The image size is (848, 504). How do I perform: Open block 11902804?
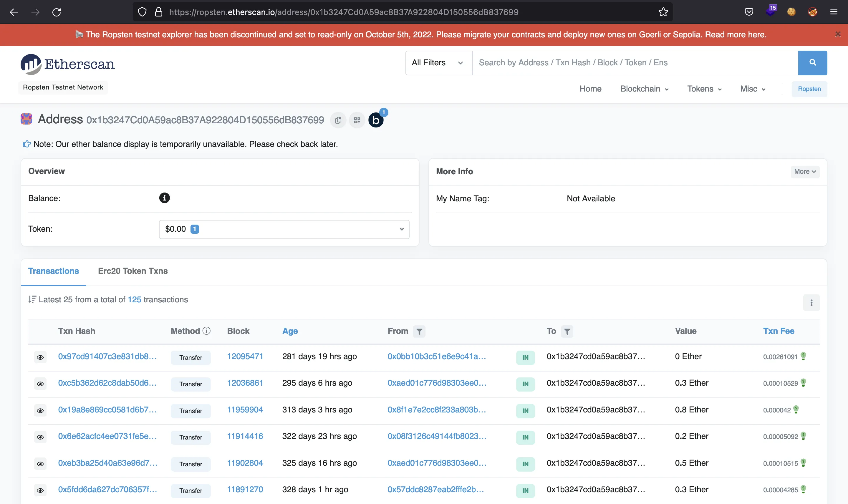(x=245, y=463)
